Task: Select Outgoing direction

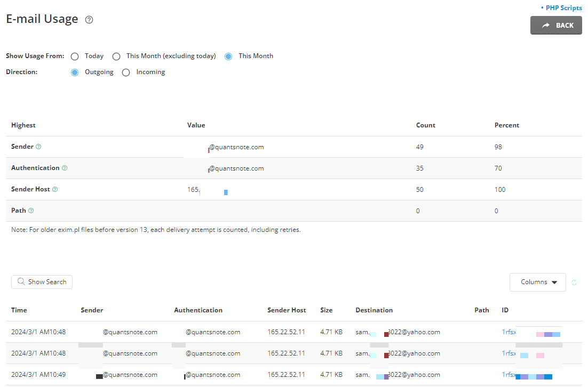Action: pyautogui.click(x=75, y=72)
